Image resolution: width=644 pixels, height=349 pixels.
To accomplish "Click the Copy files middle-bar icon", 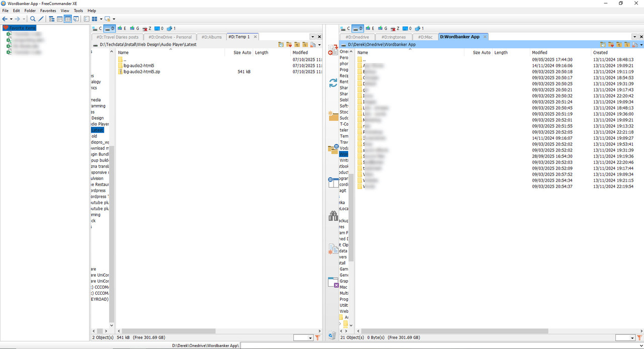I will pyautogui.click(x=333, y=50).
